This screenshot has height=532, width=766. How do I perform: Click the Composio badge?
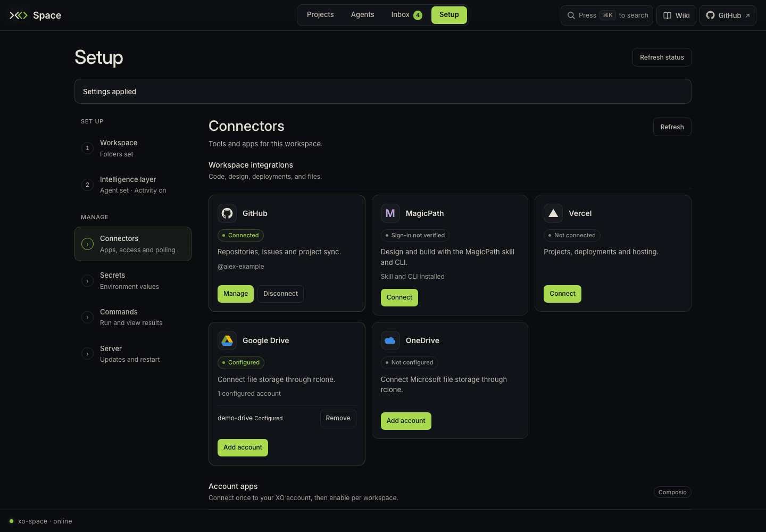[x=672, y=492]
